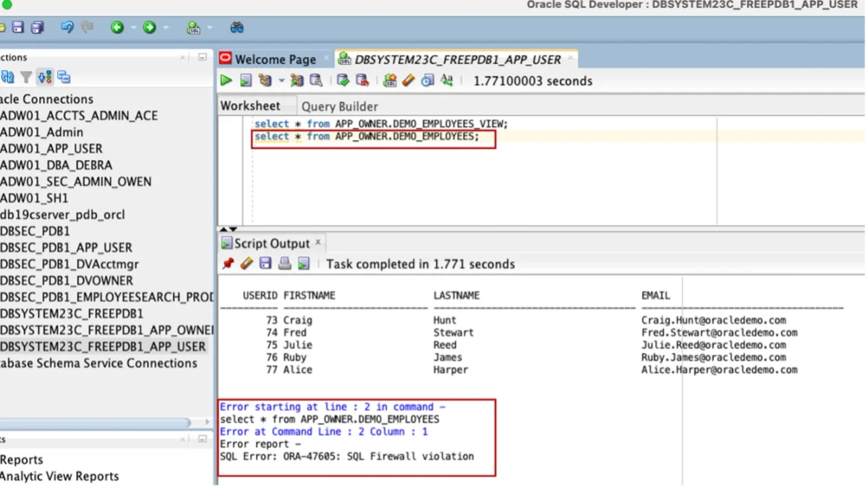Click the Collapse All icon in Connections panel
The width and height of the screenshot is (868, 488).
tap(64, 77)
